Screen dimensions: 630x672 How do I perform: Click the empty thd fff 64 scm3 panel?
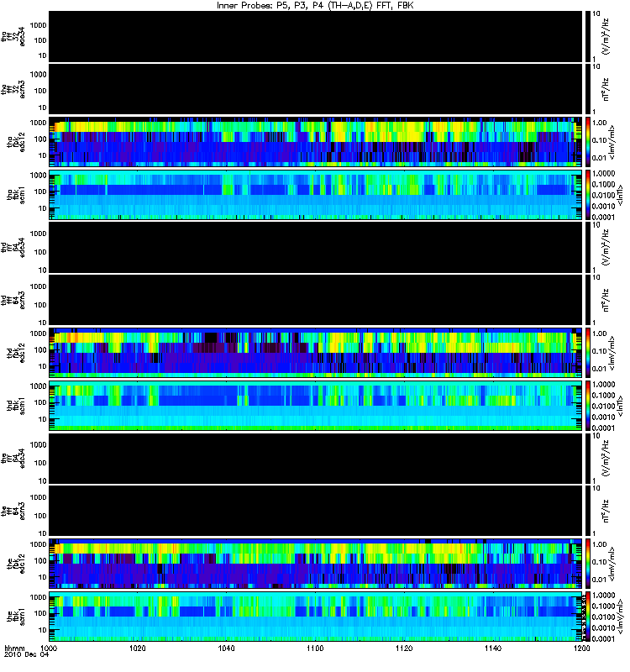316,300
